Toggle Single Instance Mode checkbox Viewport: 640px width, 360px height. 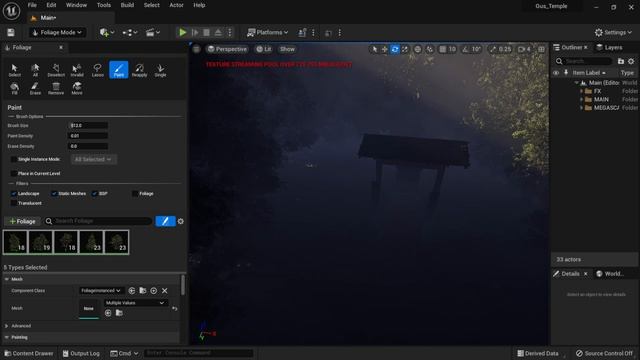tap(13, 159)
